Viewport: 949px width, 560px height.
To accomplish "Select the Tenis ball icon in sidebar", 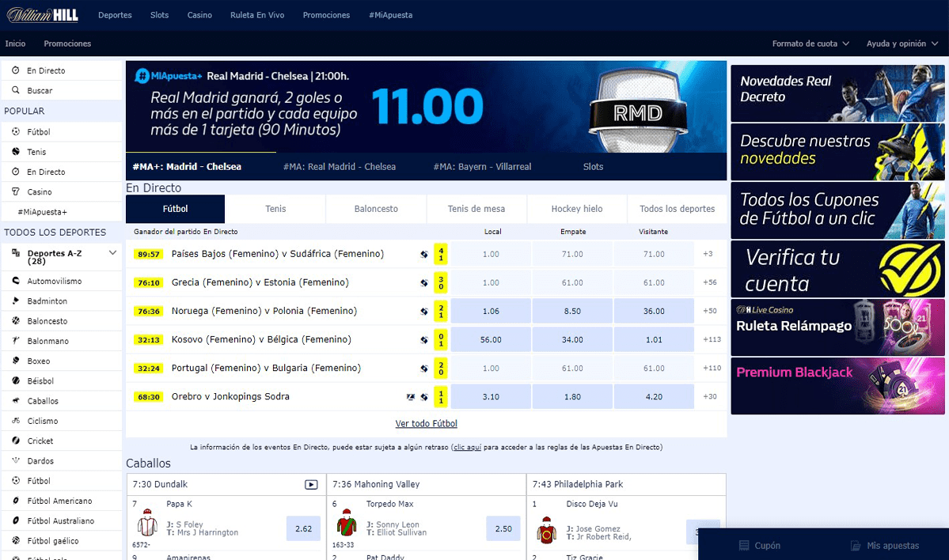I will 16,151.
